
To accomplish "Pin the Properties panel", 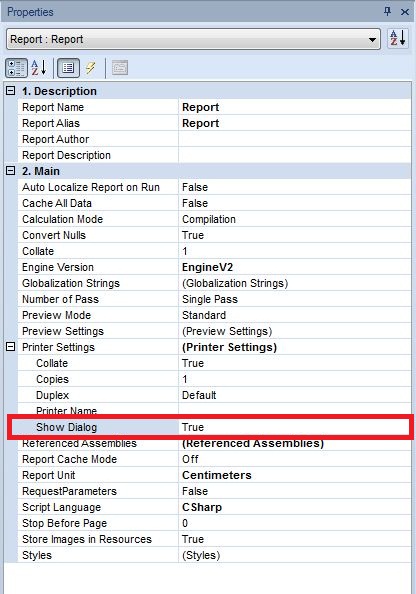I will click(x=387, y=11).
